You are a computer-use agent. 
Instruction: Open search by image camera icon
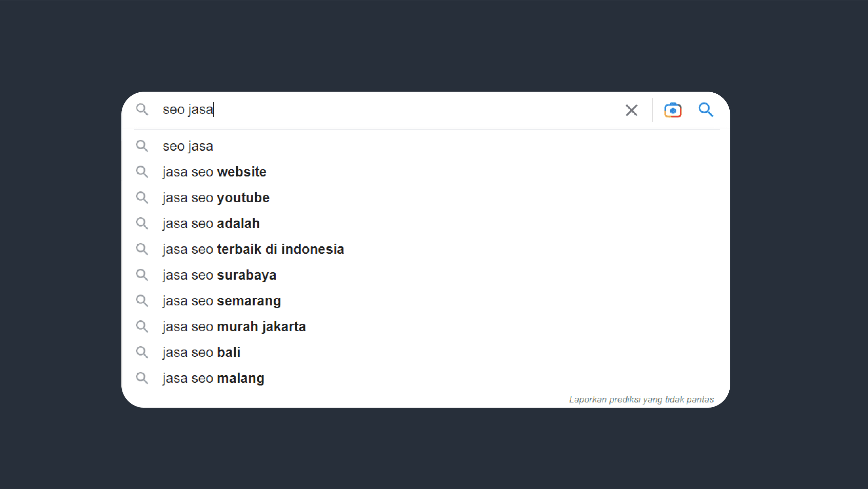click(673, 110)
